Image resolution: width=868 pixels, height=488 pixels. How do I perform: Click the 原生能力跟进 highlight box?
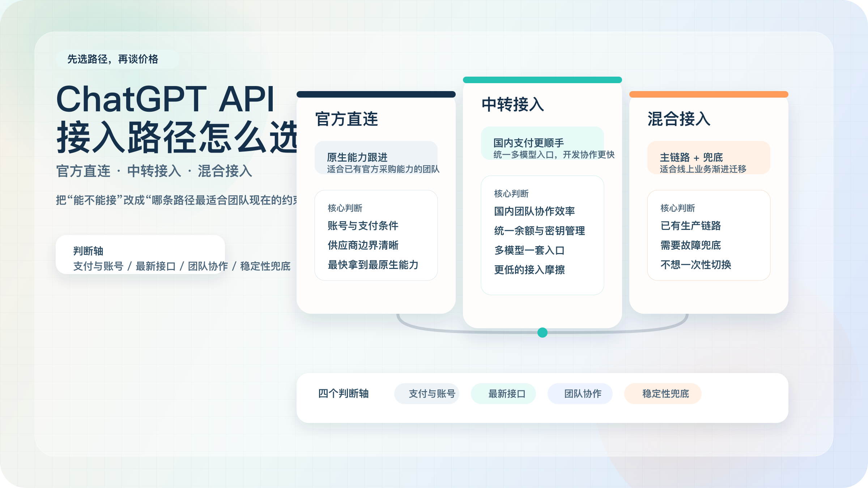tap(376, 158)
